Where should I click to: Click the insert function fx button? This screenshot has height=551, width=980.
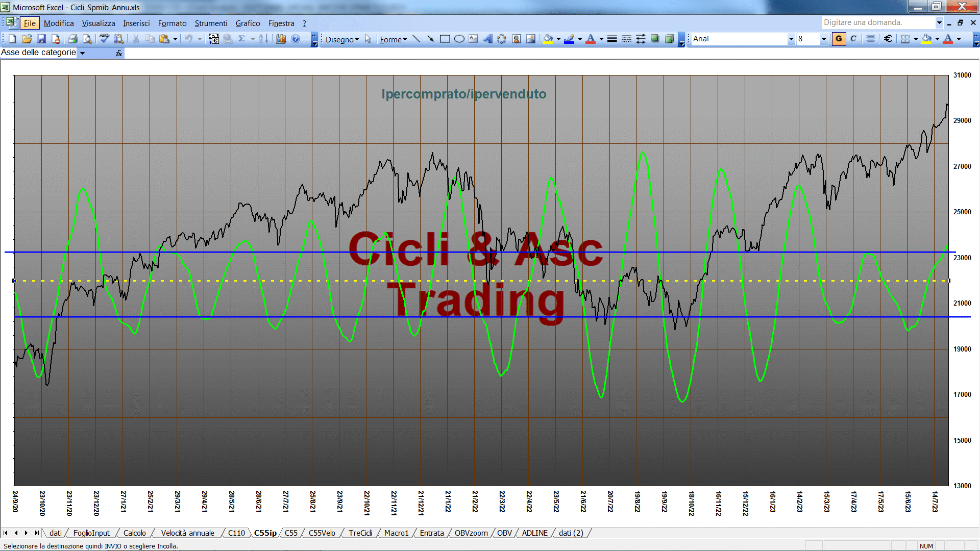(119, 53)
